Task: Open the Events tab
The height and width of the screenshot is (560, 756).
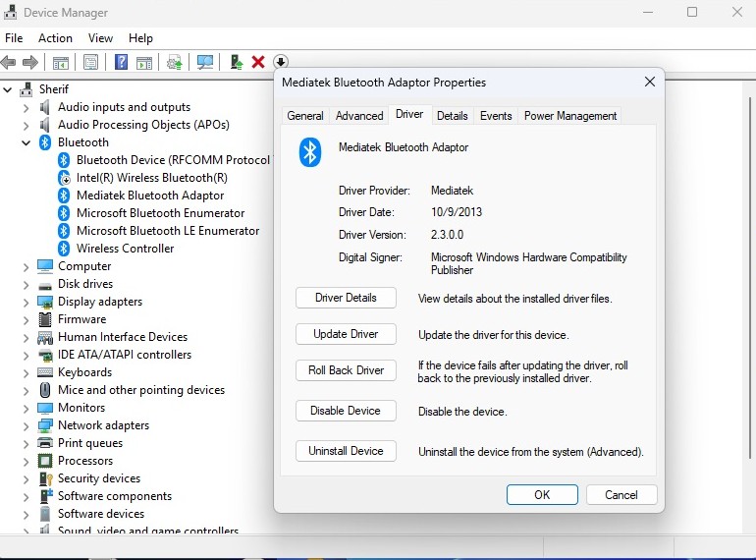Action: [x=495, y=116]
